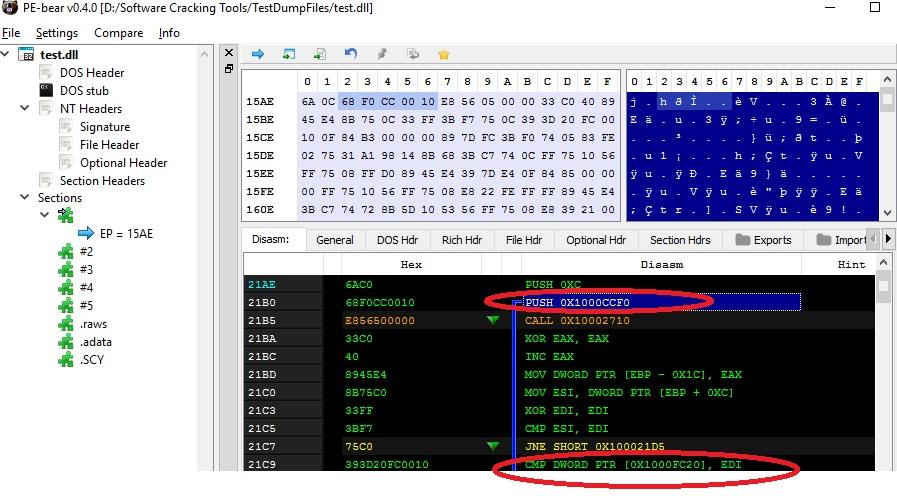Collapse the test.dll tree root
The width and height of the screenshot is (897, 504).
[x=8, y=54]
